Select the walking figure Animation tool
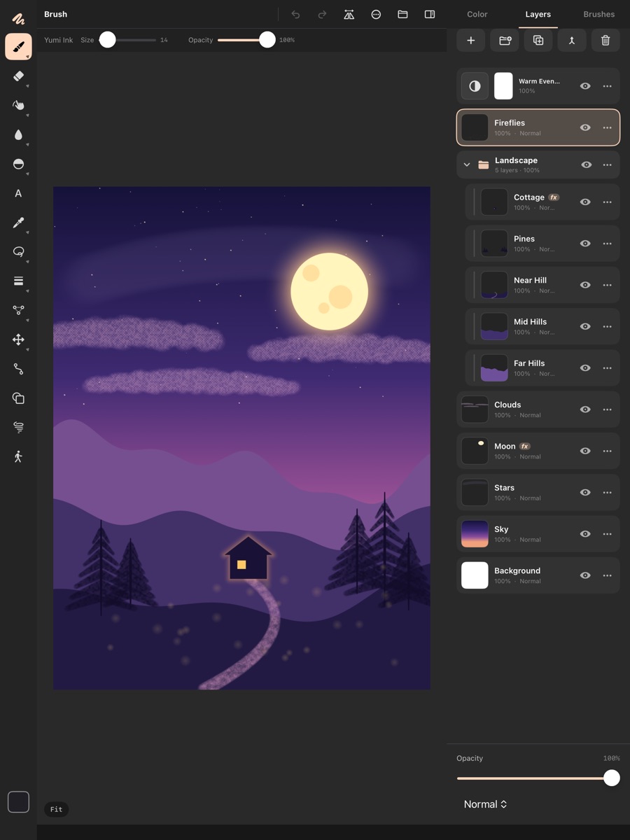 point(18,456)
